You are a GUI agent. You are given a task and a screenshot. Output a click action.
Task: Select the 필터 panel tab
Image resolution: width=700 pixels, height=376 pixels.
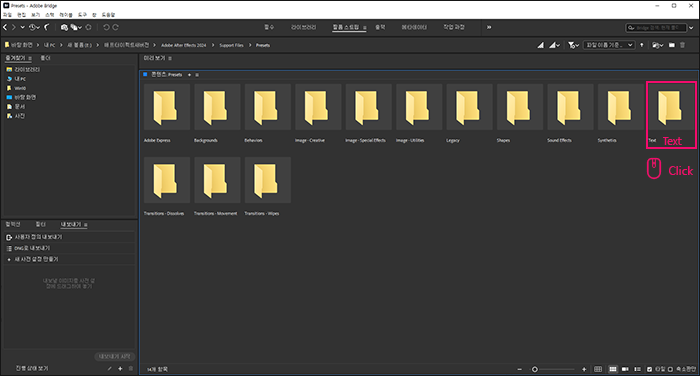click(x=41, y=224)
